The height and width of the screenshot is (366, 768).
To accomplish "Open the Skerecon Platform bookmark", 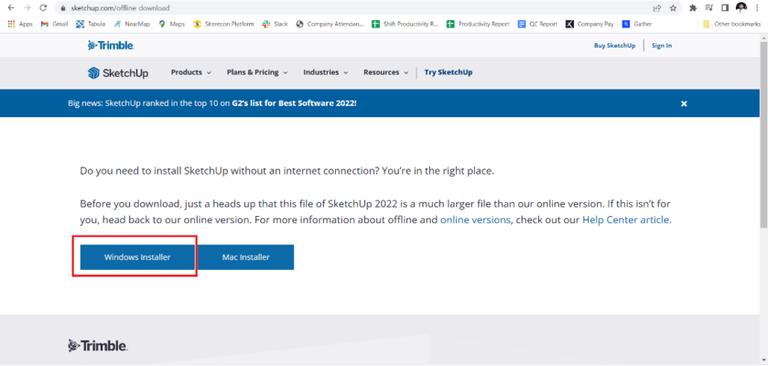I will [x=223, y=24].
